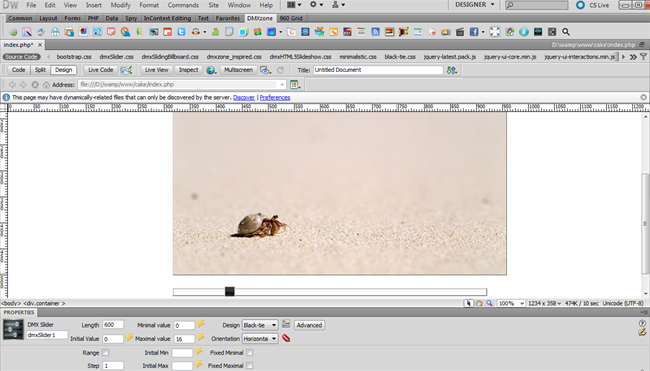Switch to the 960 Grid tab
The image size is (650, 371).
click(x=291, y=18)
